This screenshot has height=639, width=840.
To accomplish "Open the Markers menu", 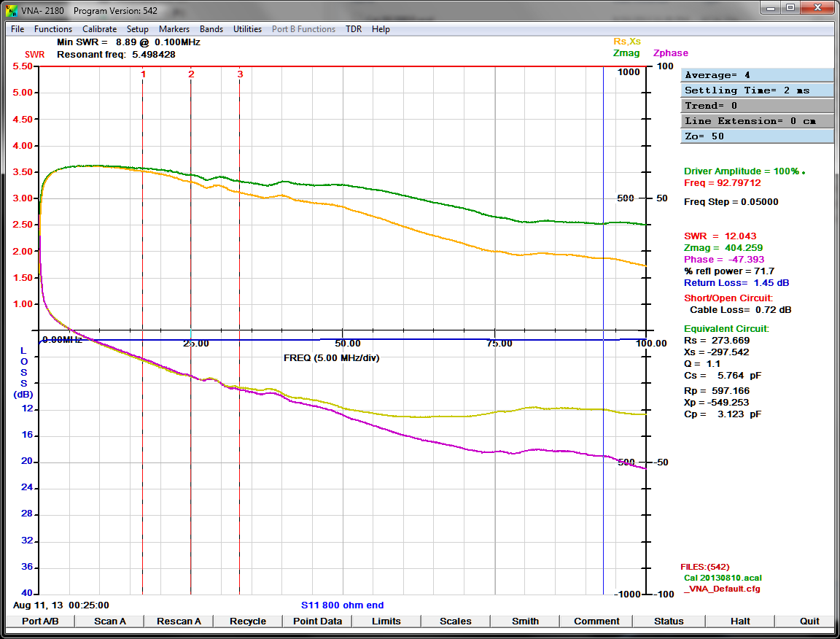I will [174, 29].
